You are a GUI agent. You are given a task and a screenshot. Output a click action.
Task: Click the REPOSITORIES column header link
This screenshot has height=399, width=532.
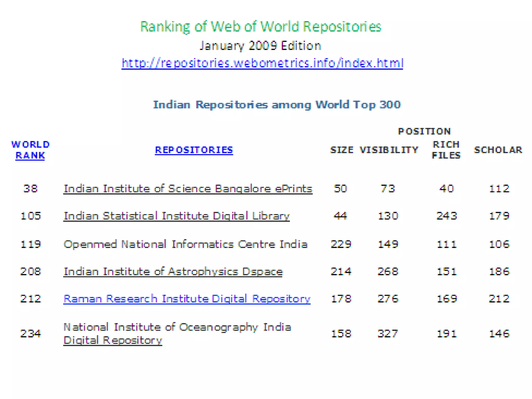point(194,150)
